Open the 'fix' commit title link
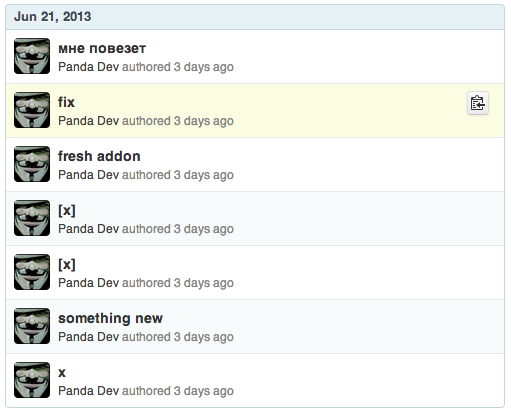 [x=66, y=102]
